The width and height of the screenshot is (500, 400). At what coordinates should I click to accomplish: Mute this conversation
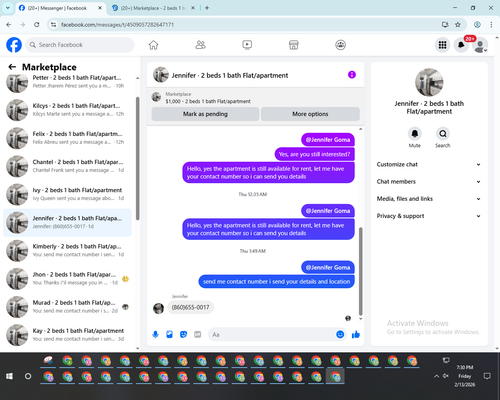[414, 134]
